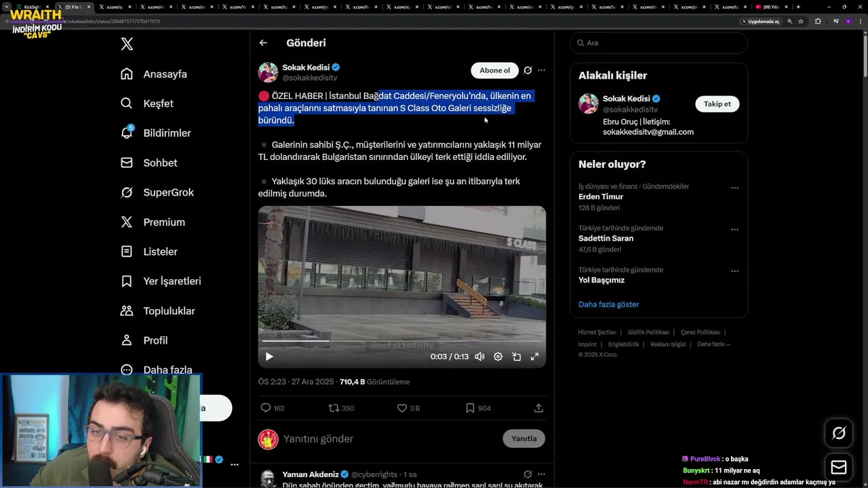The height and width of the screenshot is (488, 868).
Task: Bookmark page with star icon in address bar
Action: [801, 21]
